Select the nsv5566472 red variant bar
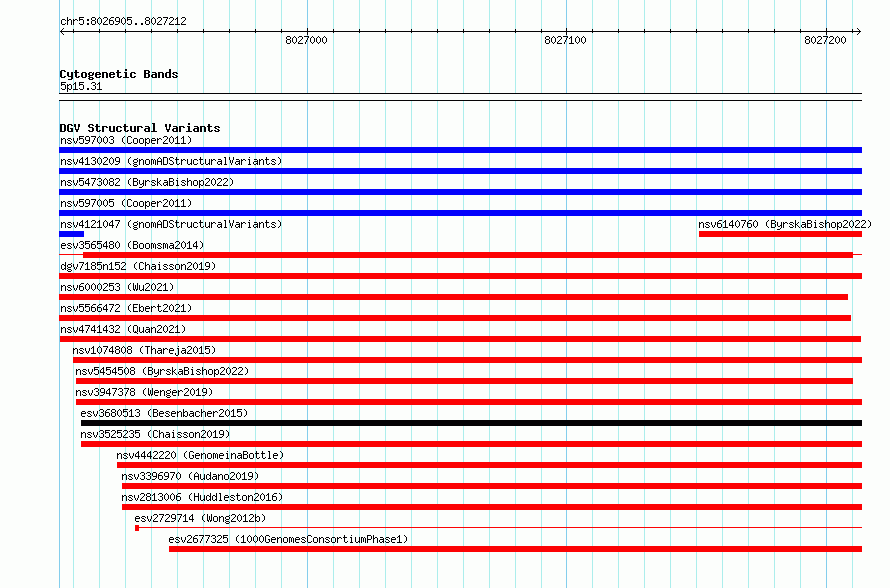 pos(455,318)
